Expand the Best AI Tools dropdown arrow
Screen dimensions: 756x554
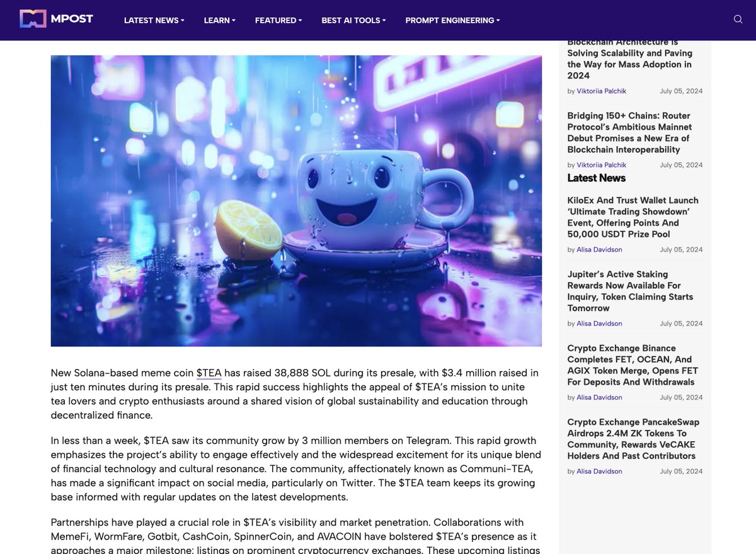point(384,20)
